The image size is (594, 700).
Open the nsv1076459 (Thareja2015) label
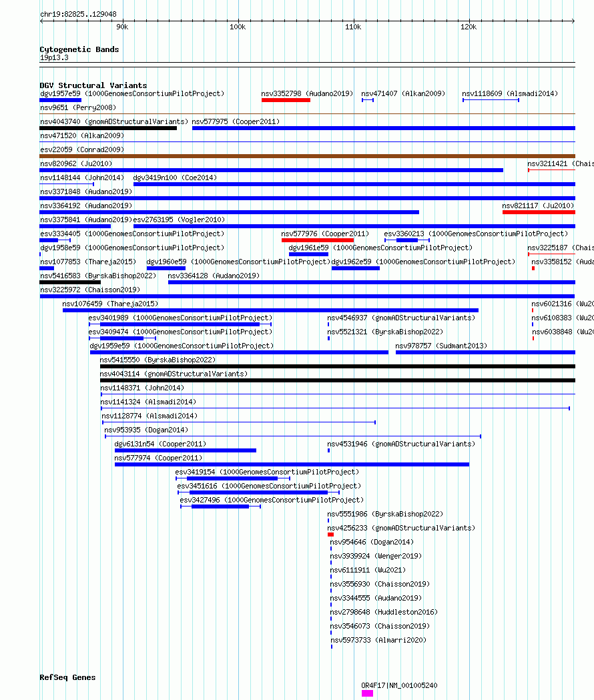click(x=110, y=304)
